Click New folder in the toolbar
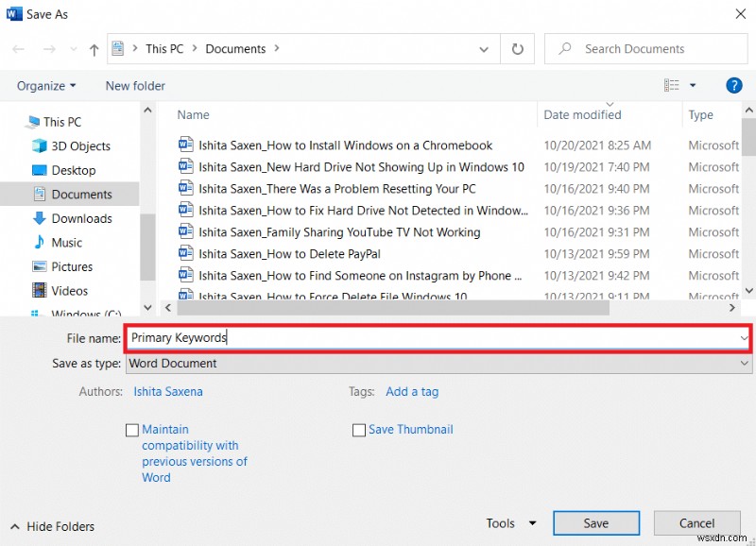The height and width of the screenshot is (546, 756). pyautogui.click(x=135, y=86)
